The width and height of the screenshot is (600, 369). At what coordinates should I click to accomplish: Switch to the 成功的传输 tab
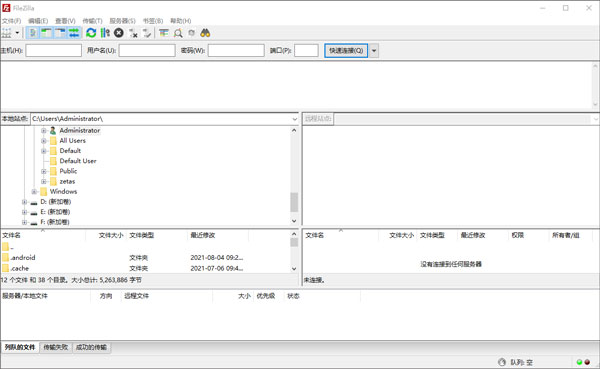click(x=91, y=347)
